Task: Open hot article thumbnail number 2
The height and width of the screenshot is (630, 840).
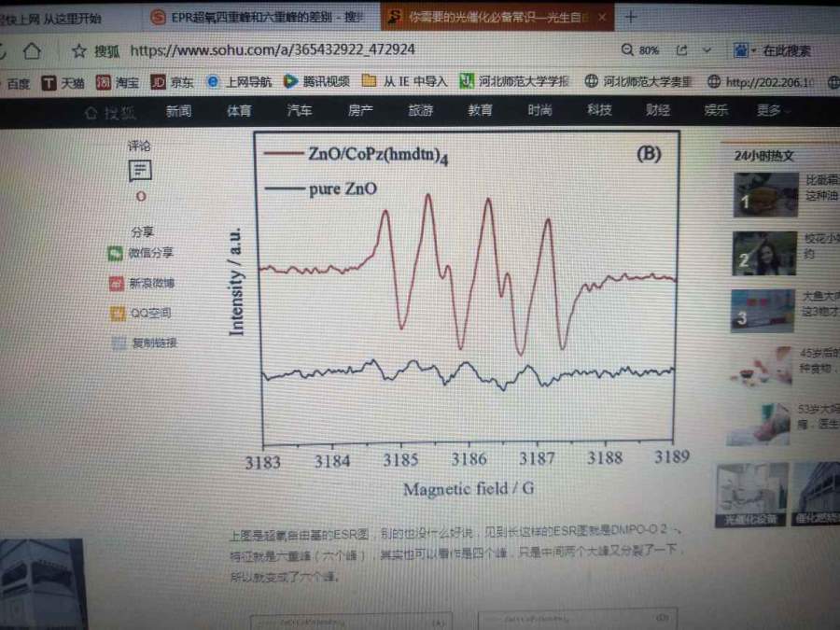Action: (764, 253)
